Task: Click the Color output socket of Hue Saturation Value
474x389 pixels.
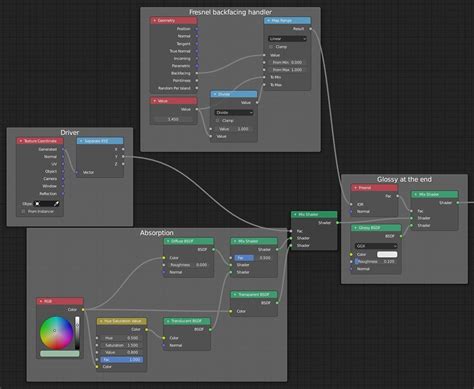Action: [146, 329]
